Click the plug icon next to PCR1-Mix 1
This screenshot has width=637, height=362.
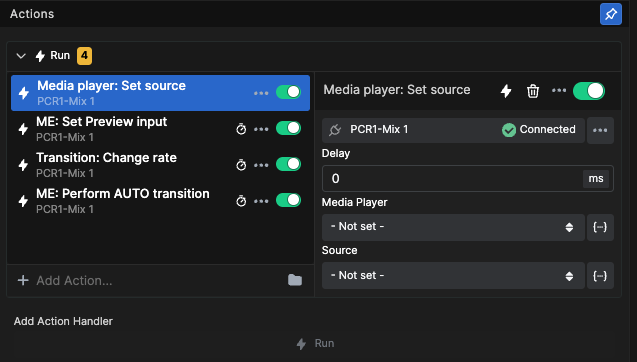tap(335, 130)
